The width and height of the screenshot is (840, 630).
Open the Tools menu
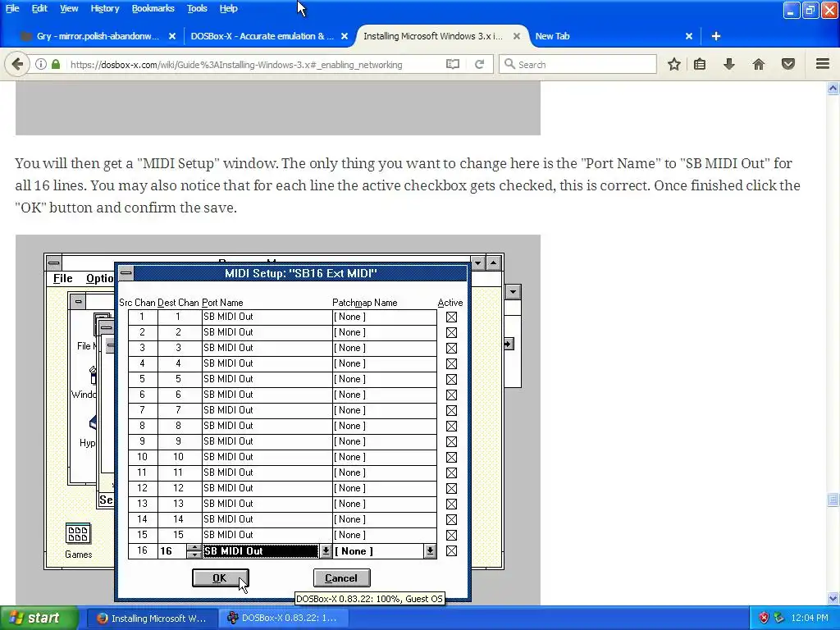197,8
